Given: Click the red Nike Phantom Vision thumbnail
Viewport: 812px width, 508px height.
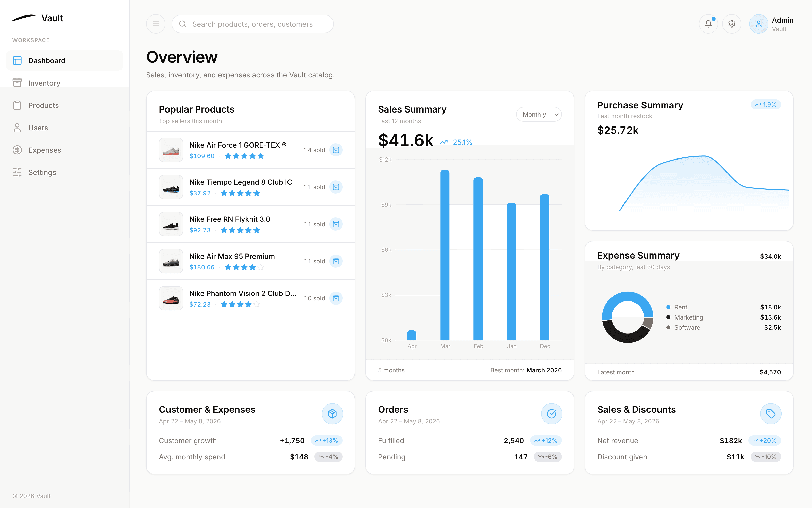Looking at the screenshot, I should pos(171,298).
